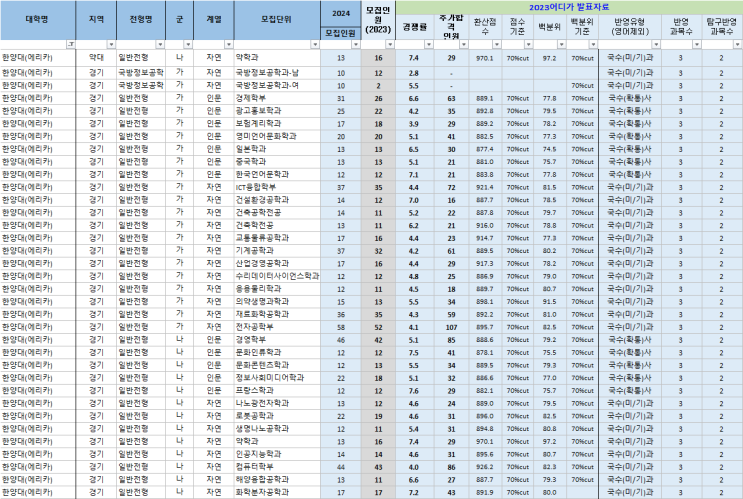Open the 대학명 column filter dropdown

(71, 45)
